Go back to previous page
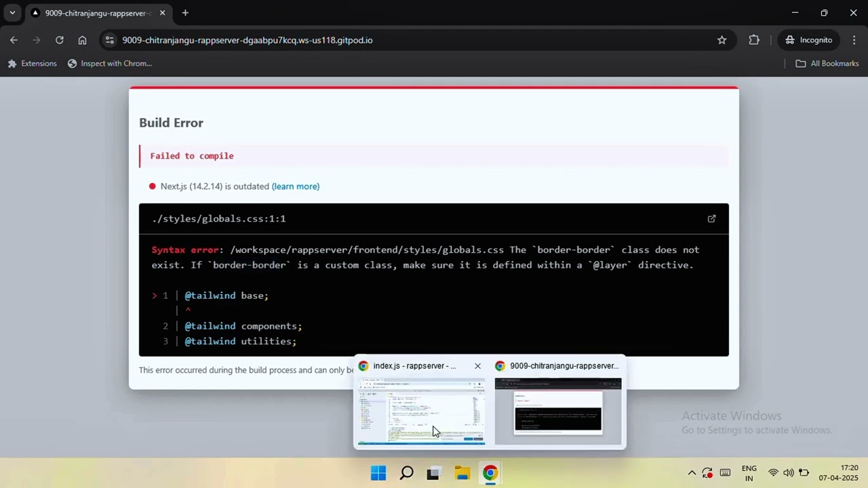 click(x=14, y=40)
